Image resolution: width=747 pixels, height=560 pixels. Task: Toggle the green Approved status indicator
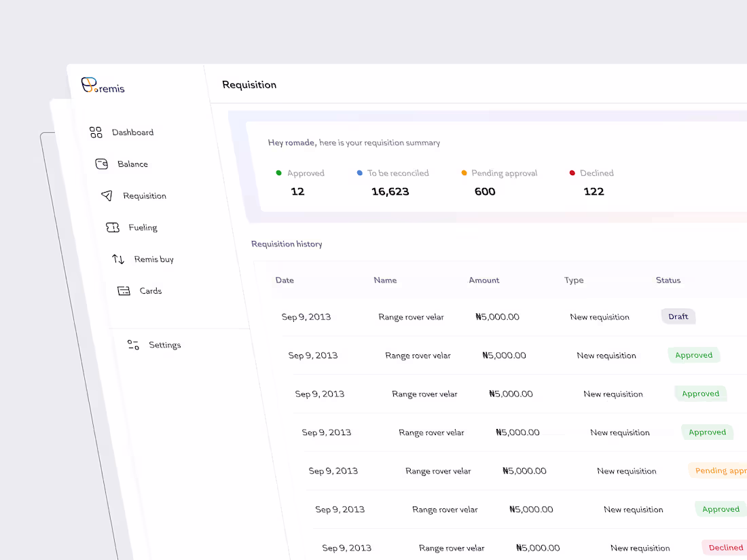[x=278, y=173]
